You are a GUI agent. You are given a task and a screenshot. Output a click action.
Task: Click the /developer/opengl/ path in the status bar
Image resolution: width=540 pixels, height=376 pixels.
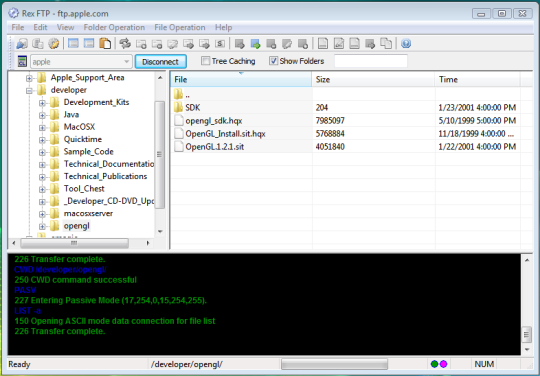click(187, 364)
